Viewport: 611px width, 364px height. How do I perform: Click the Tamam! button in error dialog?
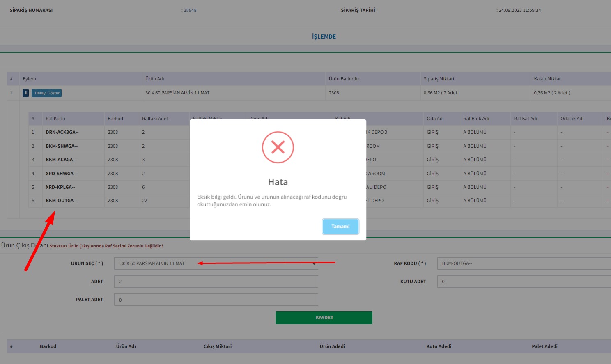pos(340,227)
